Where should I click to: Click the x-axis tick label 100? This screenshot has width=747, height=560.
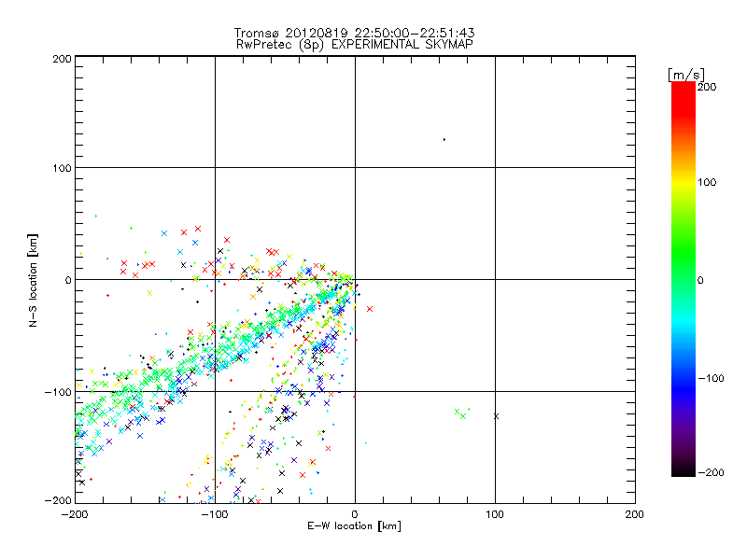click(495, 513)
